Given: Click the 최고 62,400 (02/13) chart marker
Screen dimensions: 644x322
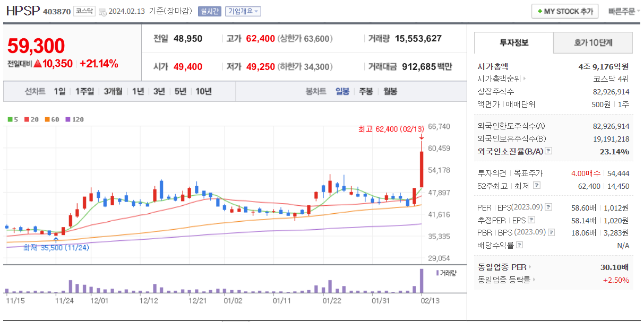Looking at the screenshot, I should (x=392, y=129).
